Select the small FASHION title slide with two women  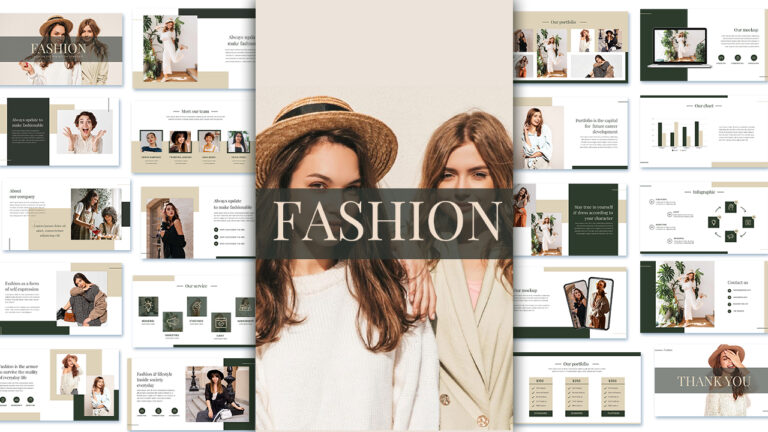61,49
